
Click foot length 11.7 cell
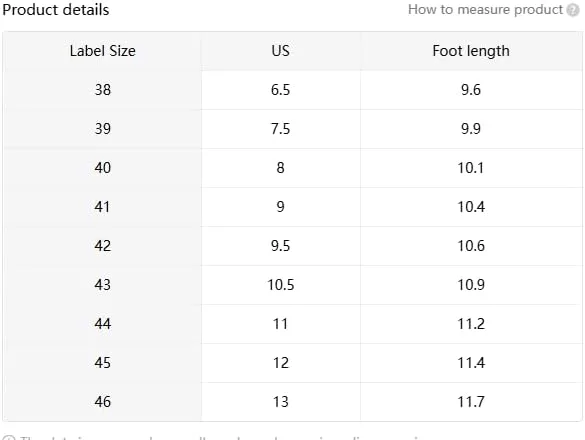click(x=471, y=402)
